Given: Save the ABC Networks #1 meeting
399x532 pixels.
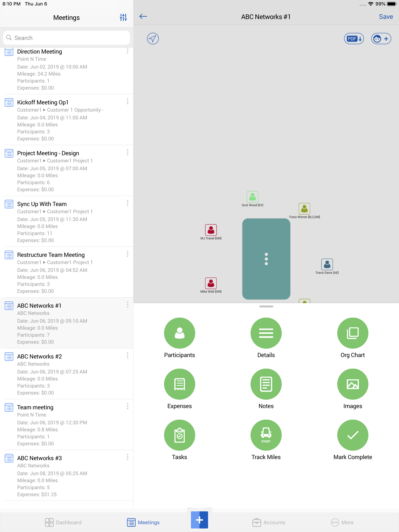Looking at the screenshot, I should 386,17.
